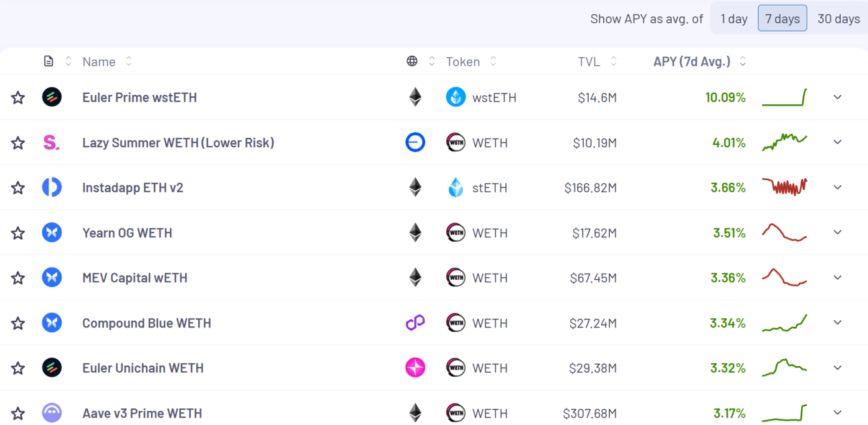Expand the Euler Prime wstETH row
This screenshot has width=868, height=425.
coord(837,97)
